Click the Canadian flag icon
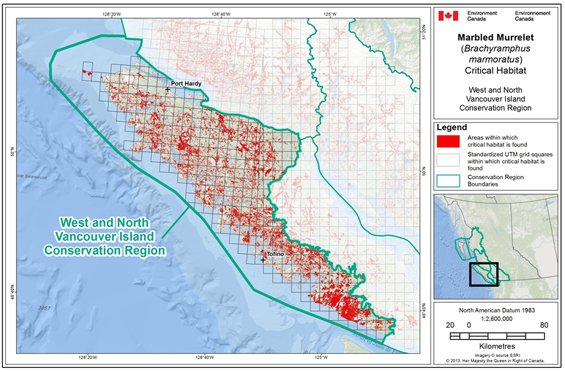565x372 pixels. tap(448, 16)
